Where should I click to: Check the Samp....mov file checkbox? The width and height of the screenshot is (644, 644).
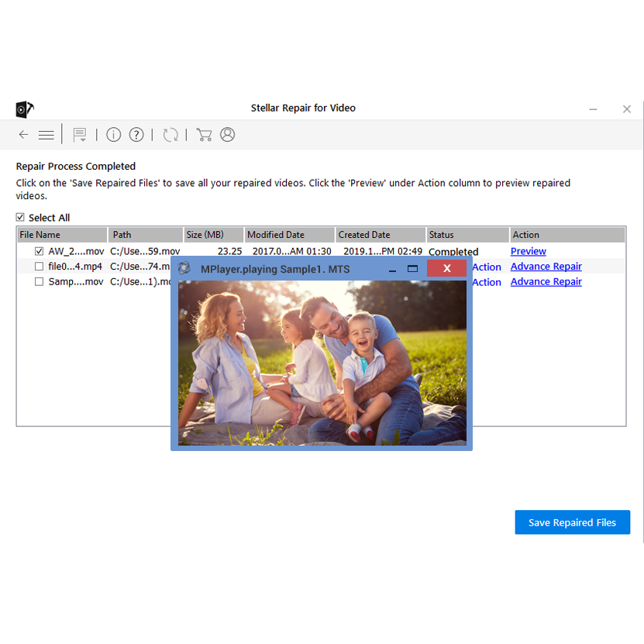39,282
